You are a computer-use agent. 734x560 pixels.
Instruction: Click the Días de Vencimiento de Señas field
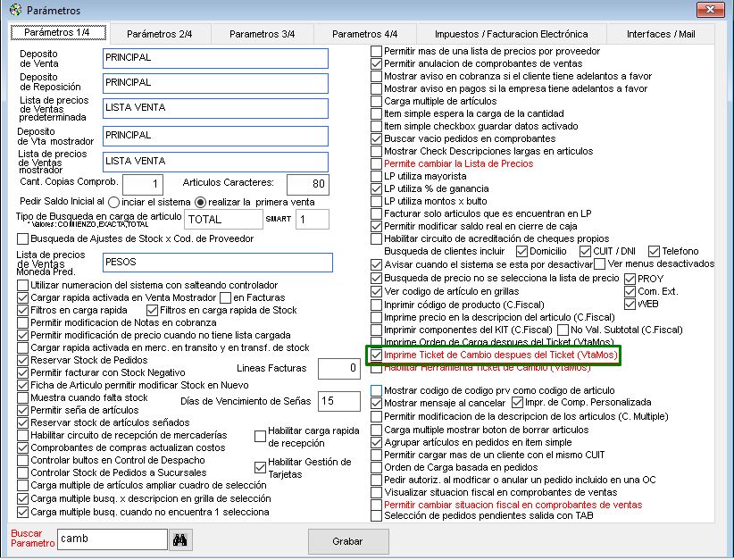pos(339,401)
